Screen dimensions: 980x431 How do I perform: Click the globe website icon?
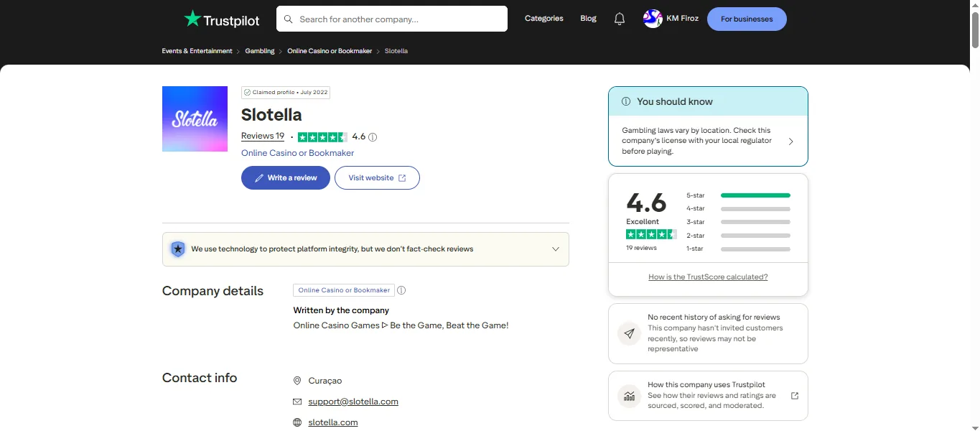tap(297, 422)
